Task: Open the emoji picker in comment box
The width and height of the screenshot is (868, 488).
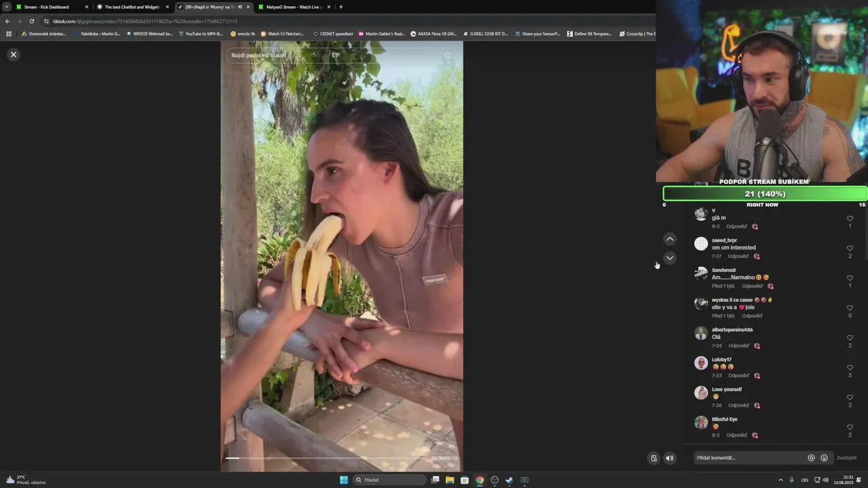Action: (824, 457)
